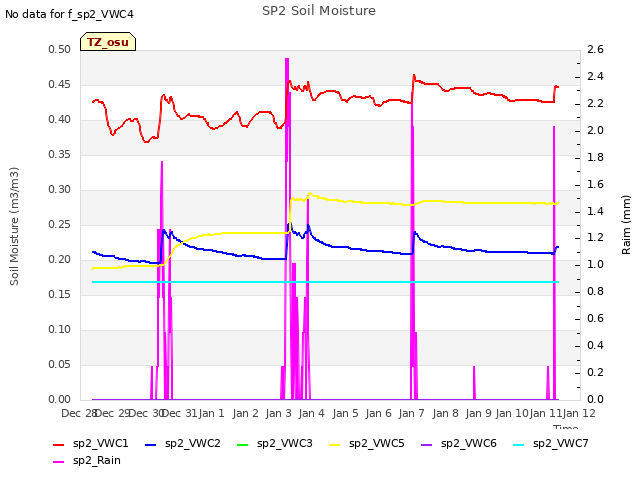Click the 0.15 left axis value
Image resolution: width=640 pixels, height=480 pixels.
(x=60, y=294)
